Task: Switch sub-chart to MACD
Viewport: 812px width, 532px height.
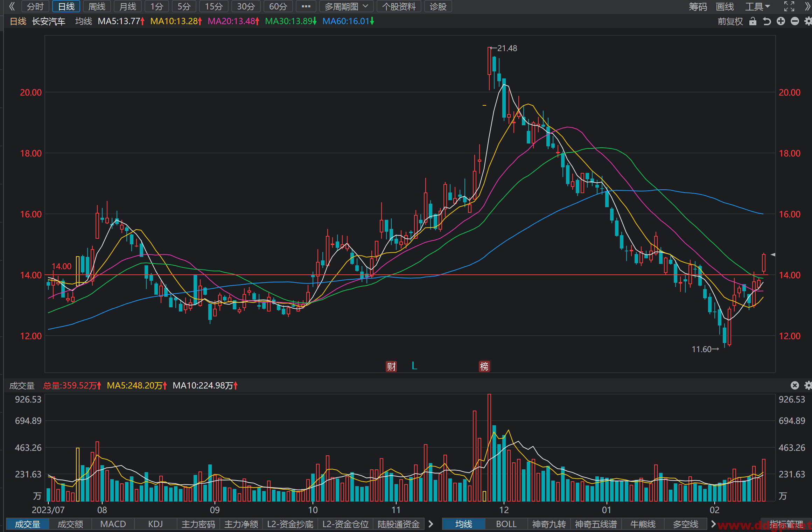Action: pos(113,524)
